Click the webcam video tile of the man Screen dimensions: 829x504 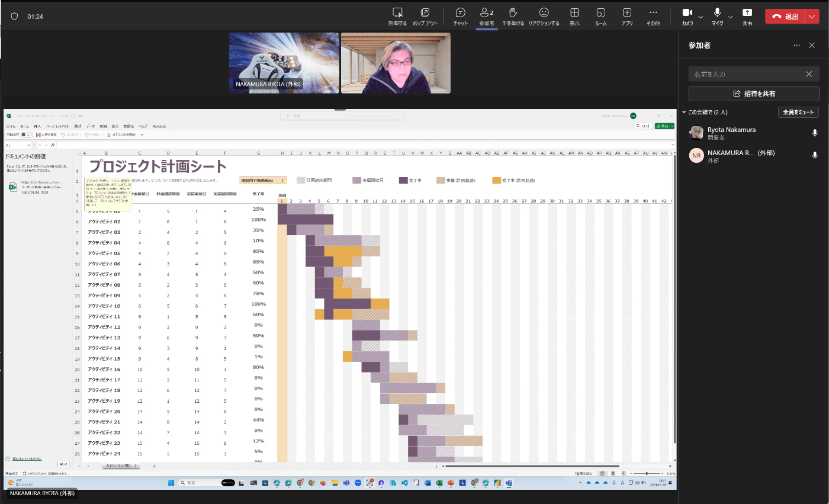coord(396,63)
